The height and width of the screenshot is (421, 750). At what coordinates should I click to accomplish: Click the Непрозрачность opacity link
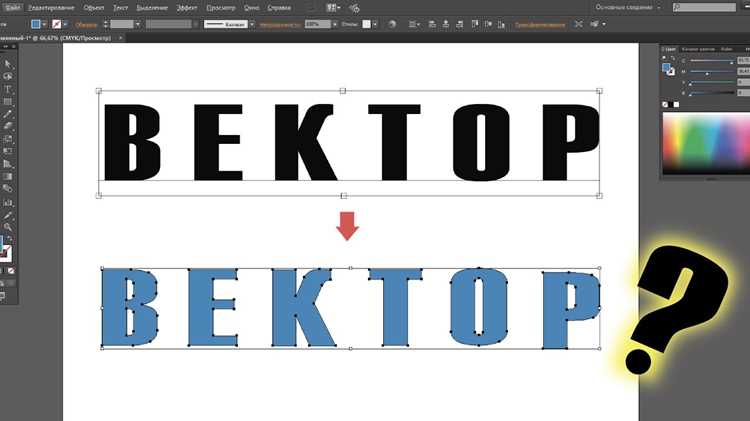pyautogui.click(x=280, y=24)
